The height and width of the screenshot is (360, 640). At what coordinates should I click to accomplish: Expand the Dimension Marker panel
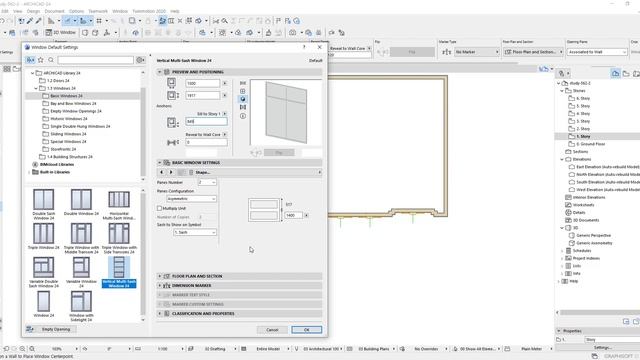[x=160, y=286]
